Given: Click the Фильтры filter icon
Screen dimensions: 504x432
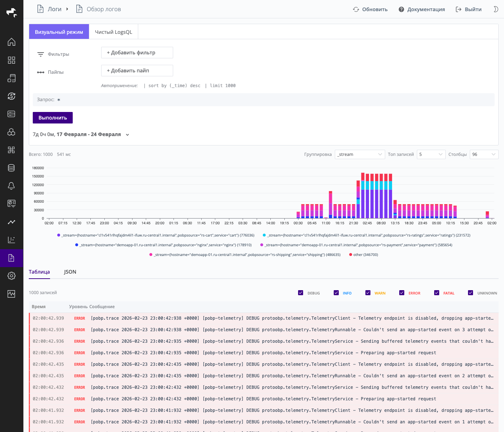Looking at the screenshot, I should point(40,54).
